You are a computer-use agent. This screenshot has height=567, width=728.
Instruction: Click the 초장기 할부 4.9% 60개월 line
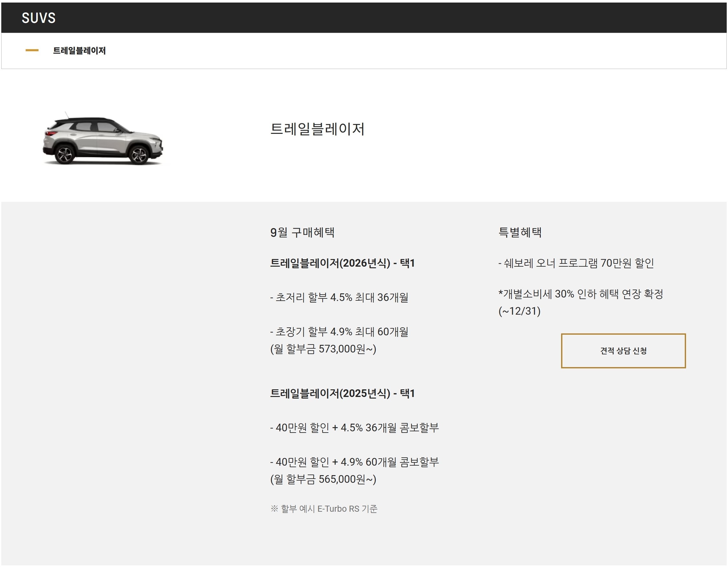point(339,332)
